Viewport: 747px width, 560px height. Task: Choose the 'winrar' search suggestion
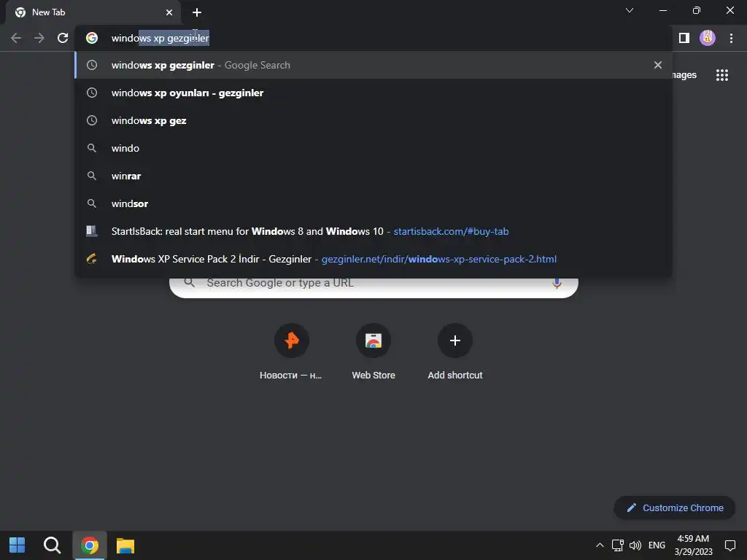pyautogui.click(x=373, y=176)
